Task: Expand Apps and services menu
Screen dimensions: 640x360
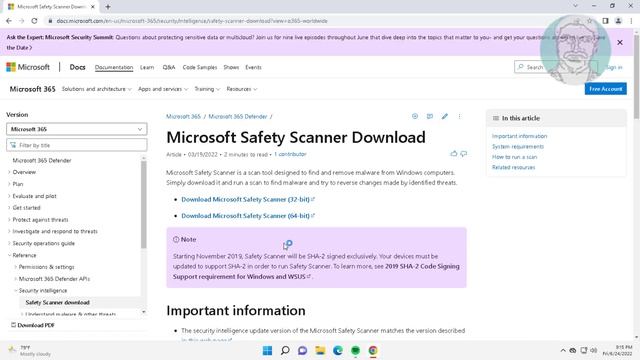Action: [163, 89]
